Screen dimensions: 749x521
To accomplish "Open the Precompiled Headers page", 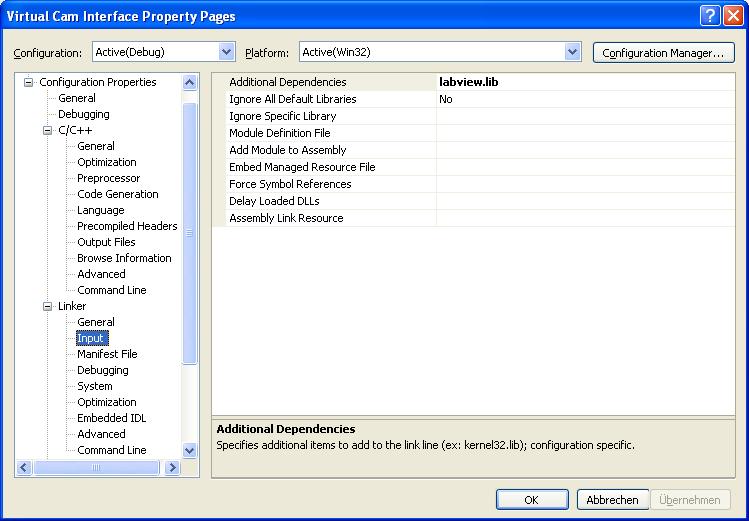I will pyautogui.click(x=127, y=226).
